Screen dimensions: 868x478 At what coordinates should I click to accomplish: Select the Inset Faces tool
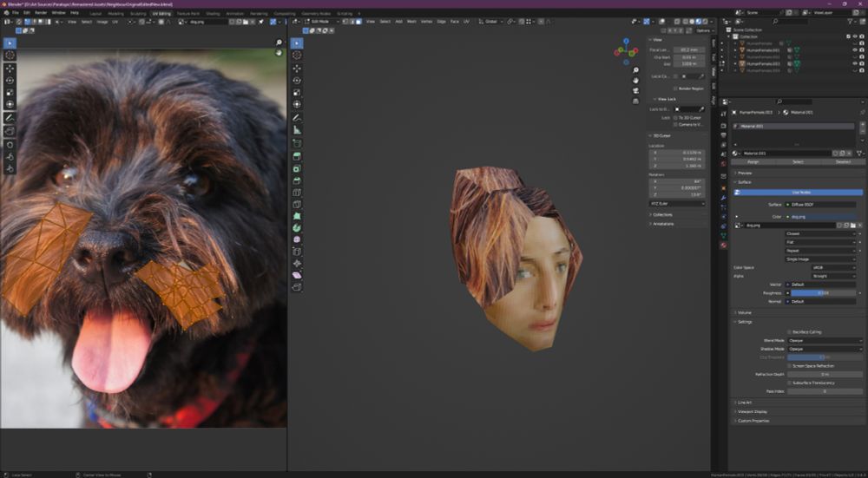[297, 169]
